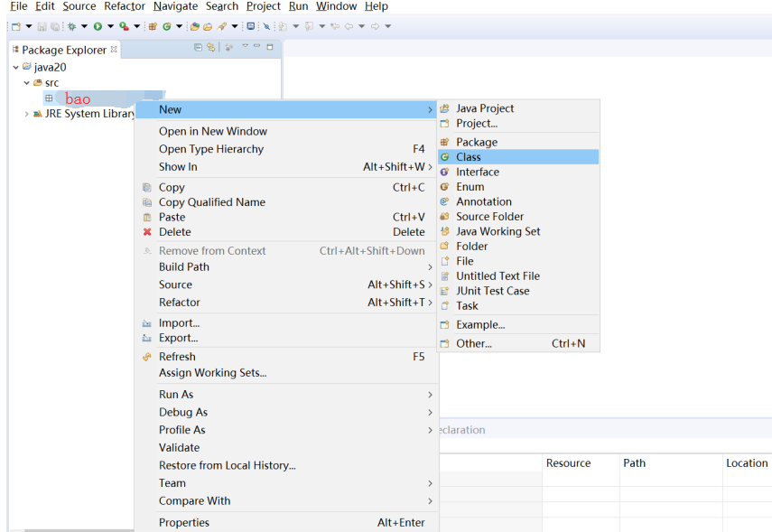Open the Debug dropdown arrow

[84, 26]
